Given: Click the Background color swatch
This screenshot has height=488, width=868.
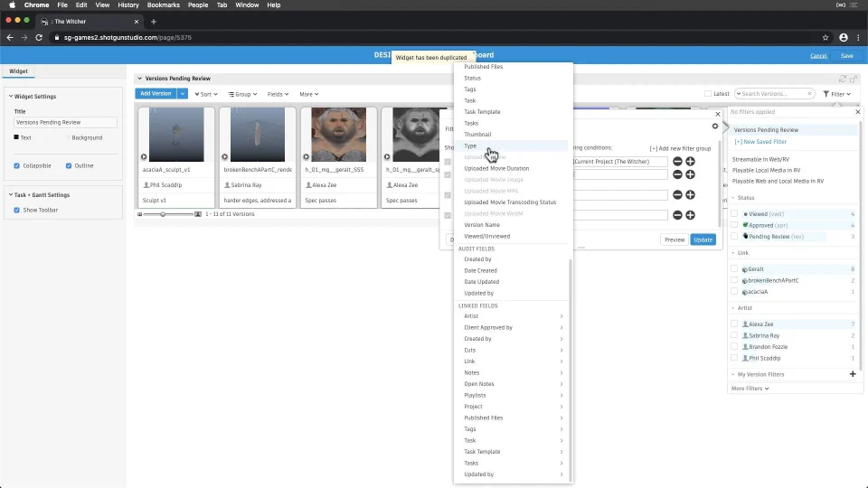Looking at the screenshot, I should click(68, 137).
